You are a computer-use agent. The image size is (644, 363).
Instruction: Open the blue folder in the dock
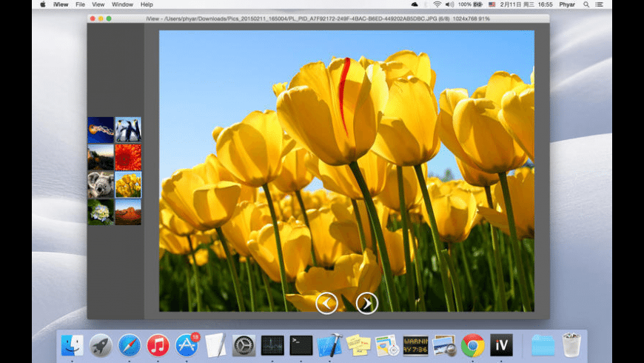coord(543,345)
